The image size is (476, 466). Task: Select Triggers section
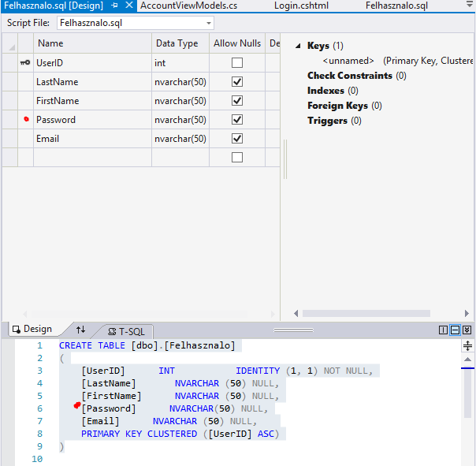[334, 121]
